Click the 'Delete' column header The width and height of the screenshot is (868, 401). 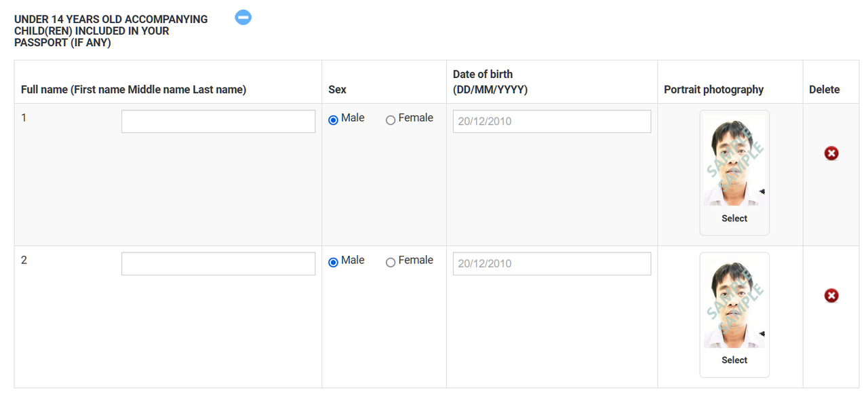click(824, 90)
